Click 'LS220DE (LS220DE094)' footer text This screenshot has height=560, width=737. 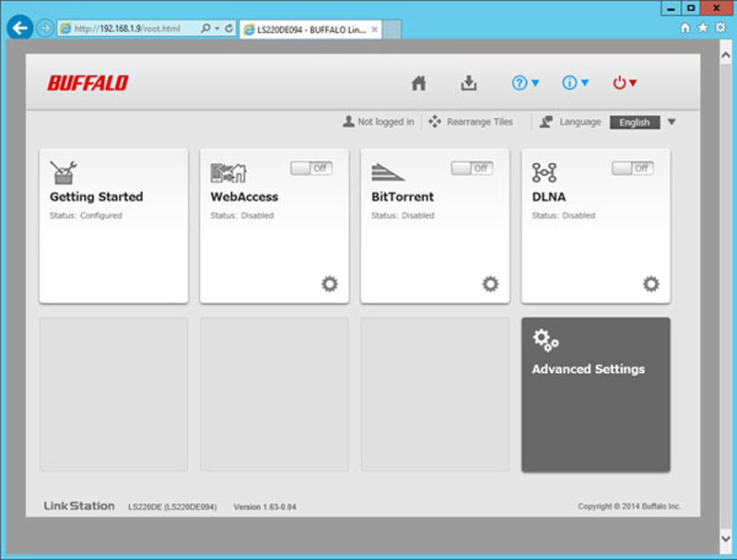tap(172, 507)
